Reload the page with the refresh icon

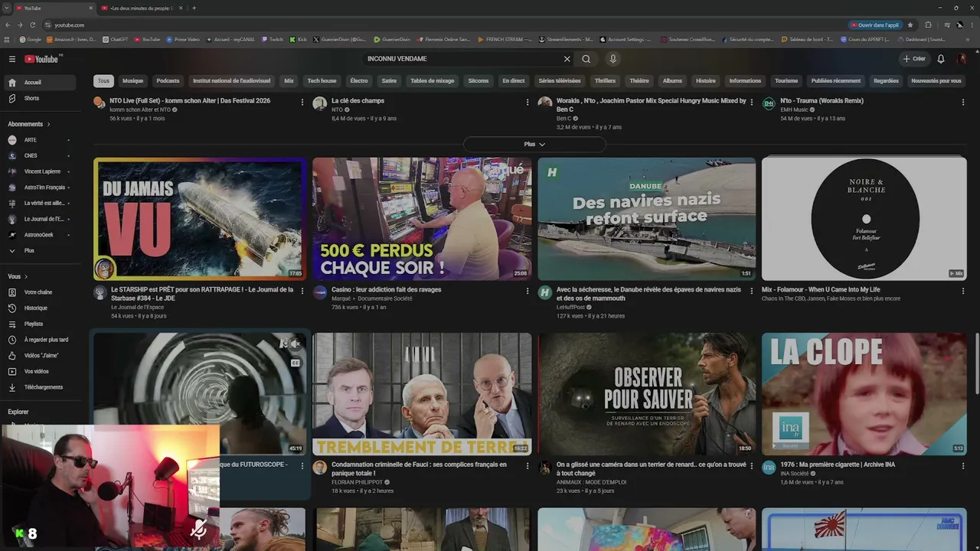34,24
